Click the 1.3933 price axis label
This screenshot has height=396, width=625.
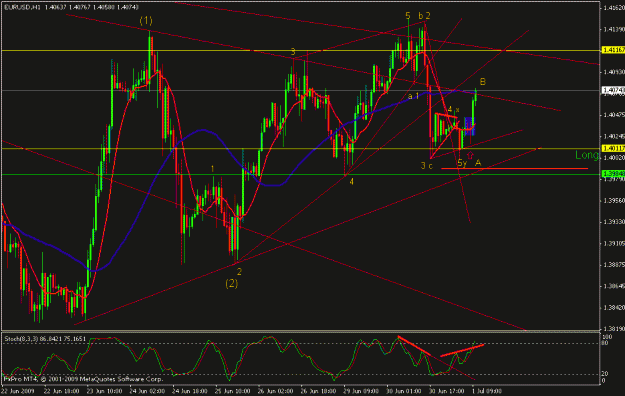point(614,222)
